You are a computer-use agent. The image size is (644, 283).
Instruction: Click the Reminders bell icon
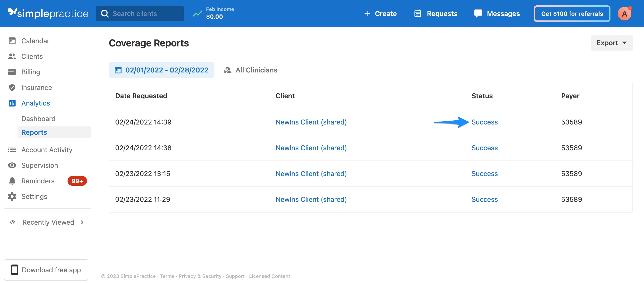[12, 181]
